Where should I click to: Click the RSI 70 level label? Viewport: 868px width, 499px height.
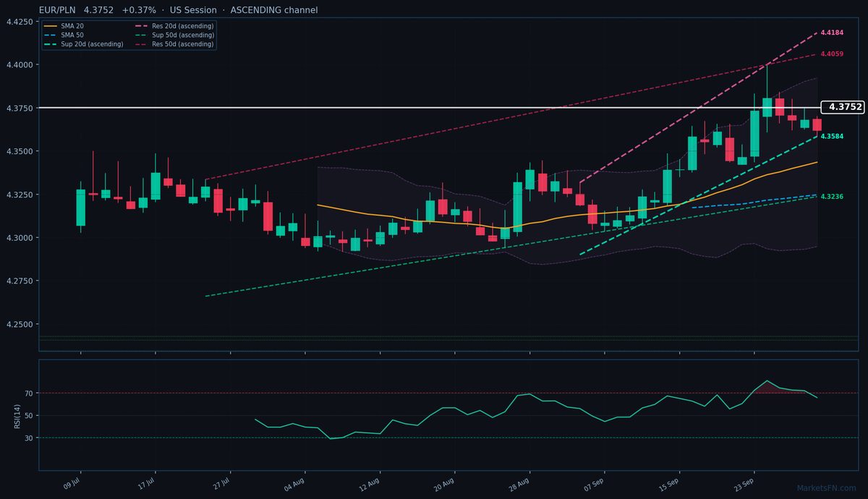click(29, 393)
